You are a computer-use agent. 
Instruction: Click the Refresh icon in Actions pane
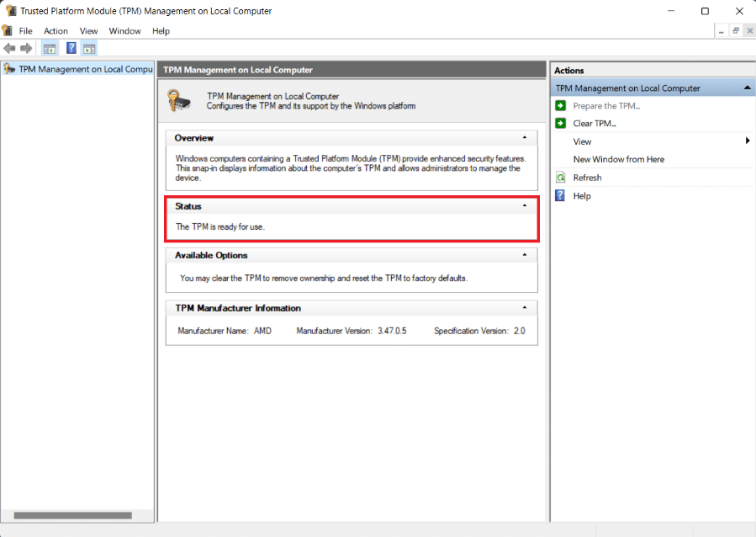tap(561, 178)
